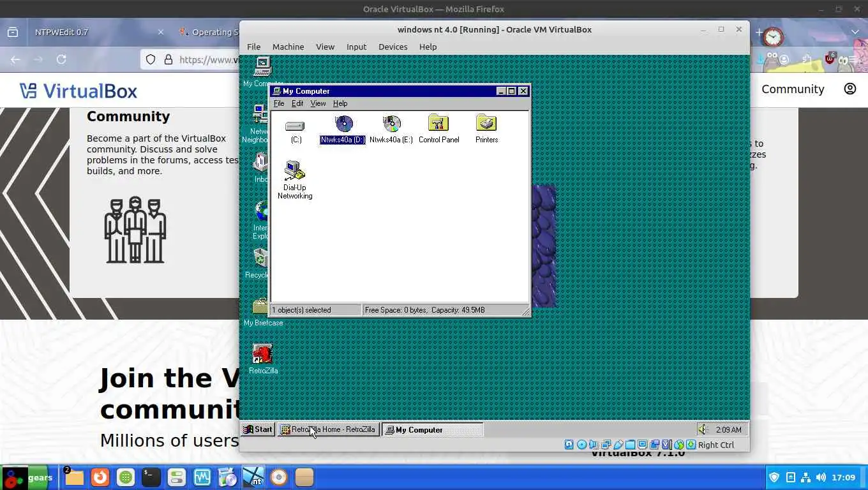Select the Dial-Up Networking icon
868x490 pixels.
(x=295, y=180)
